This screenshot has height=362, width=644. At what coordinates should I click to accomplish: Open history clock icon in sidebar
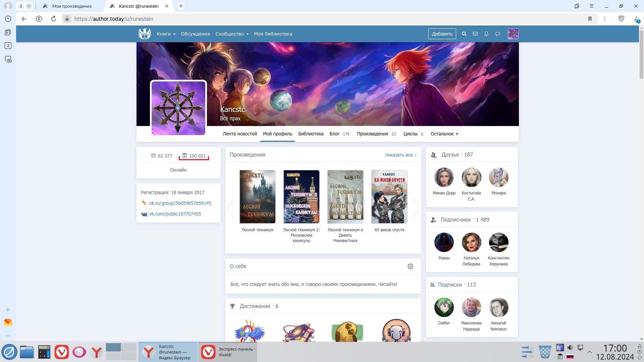[8, 19]
